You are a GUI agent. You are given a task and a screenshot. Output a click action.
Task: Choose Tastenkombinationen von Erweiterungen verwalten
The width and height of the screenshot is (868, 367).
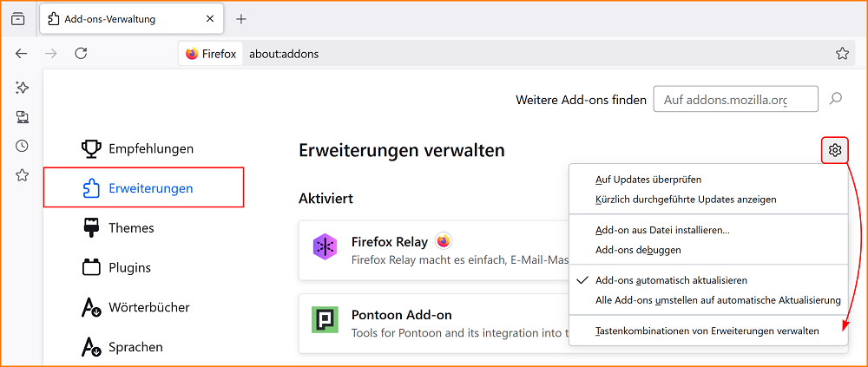point(708,331)
